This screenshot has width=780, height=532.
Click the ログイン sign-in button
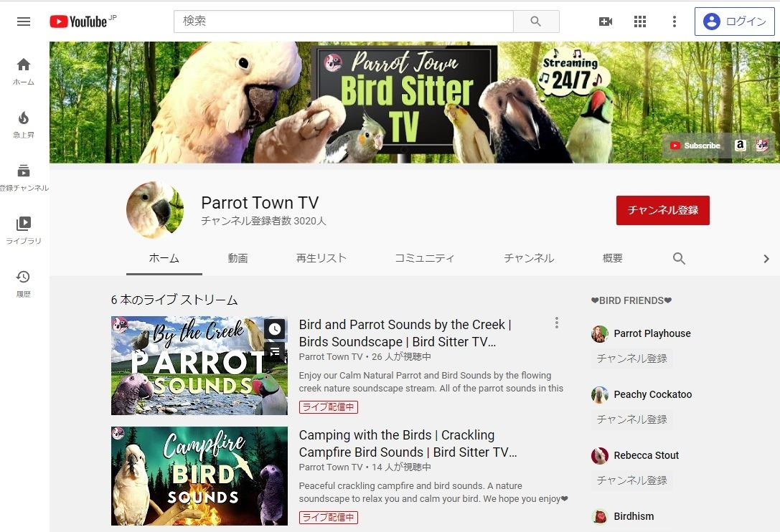734,22
